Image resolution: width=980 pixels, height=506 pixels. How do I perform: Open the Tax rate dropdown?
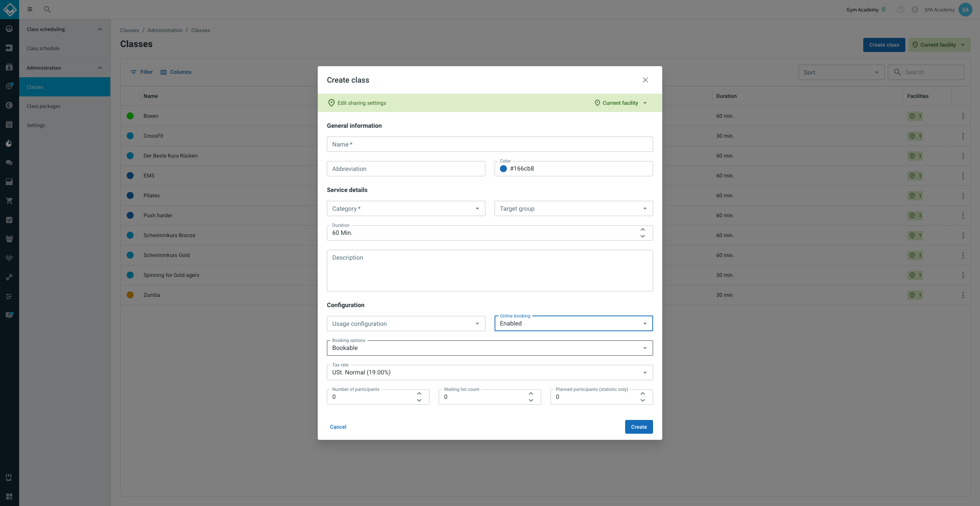490,372
